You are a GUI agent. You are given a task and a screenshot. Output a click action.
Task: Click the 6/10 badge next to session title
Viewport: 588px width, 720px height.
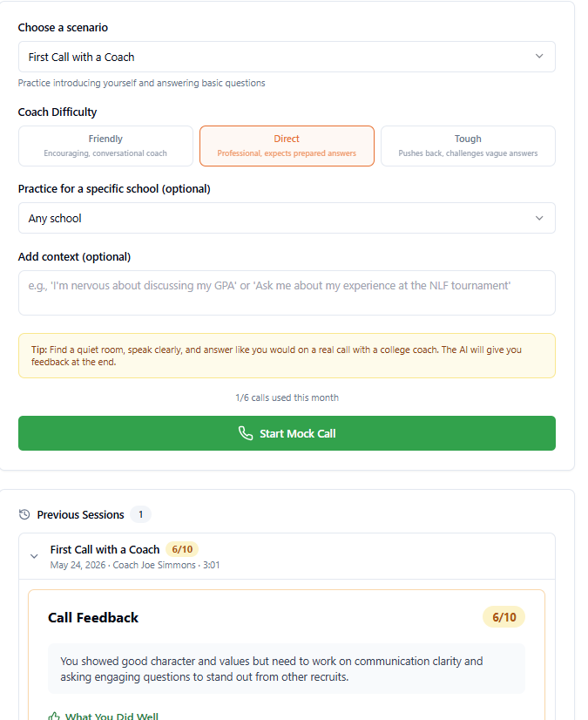(182, 549)
